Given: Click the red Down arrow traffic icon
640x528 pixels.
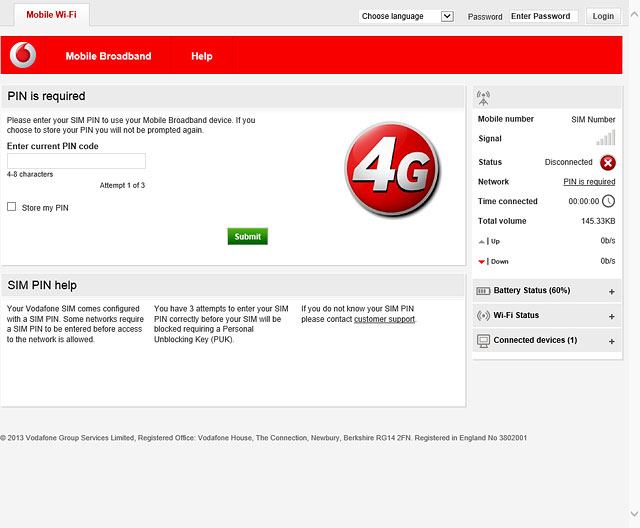Looking at the screenshot, I should tap(482, 262).
